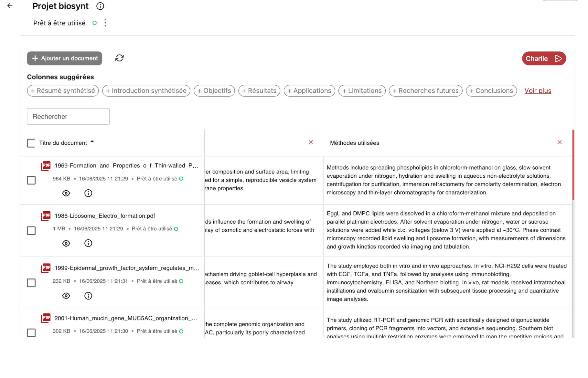Sort by Titre du document arrow

[92, 142]
